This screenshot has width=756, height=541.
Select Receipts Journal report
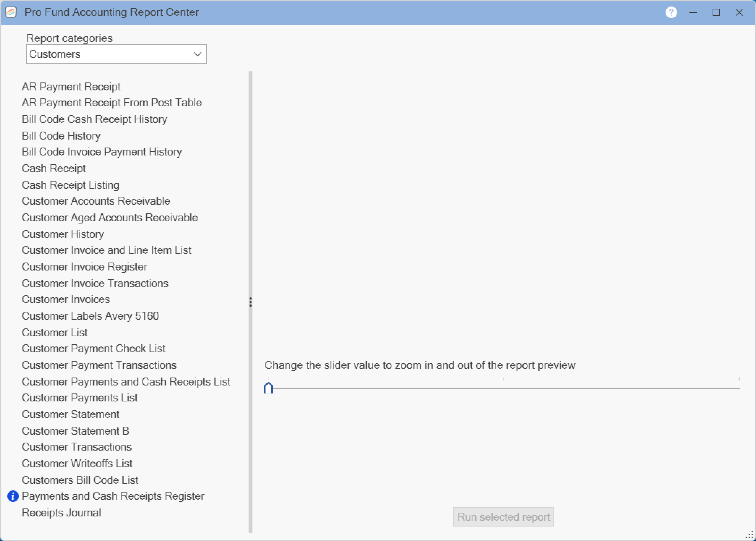61,513
